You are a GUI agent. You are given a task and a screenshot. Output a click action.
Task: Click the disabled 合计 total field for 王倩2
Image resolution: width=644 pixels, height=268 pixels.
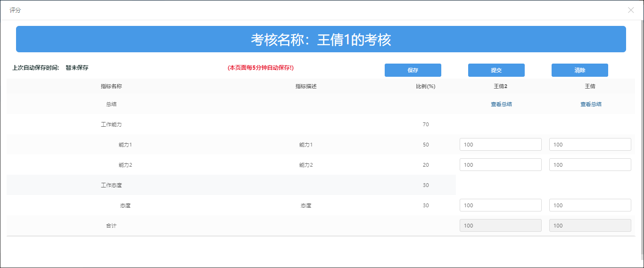point(500,226)
